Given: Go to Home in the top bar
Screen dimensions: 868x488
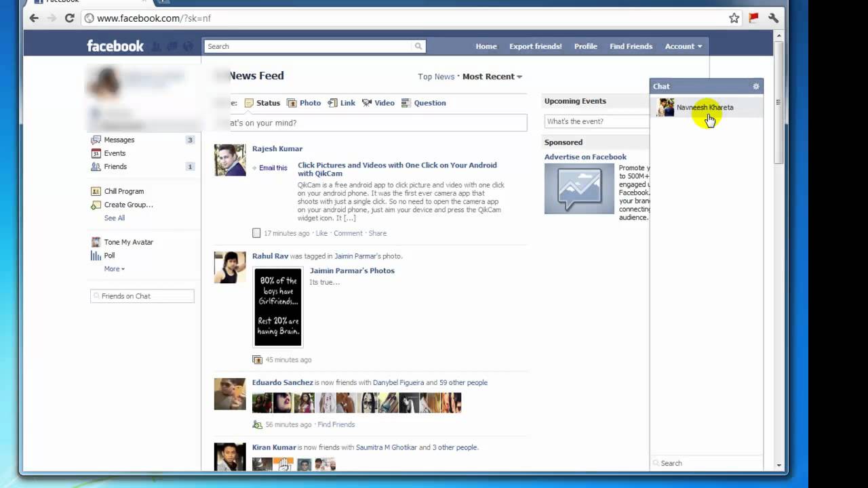Looking at the screenshot, I should pos(486,46).
